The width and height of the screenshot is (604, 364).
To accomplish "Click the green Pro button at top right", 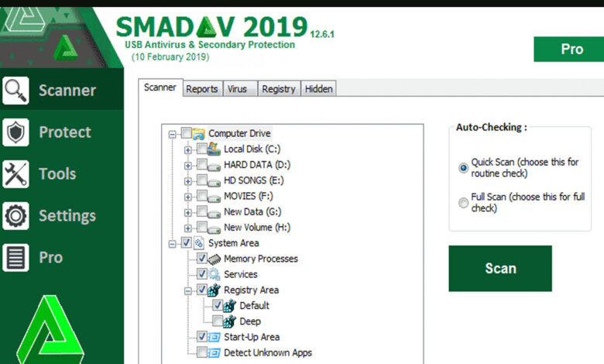I will pyautogui.click(x=571, y=50).
